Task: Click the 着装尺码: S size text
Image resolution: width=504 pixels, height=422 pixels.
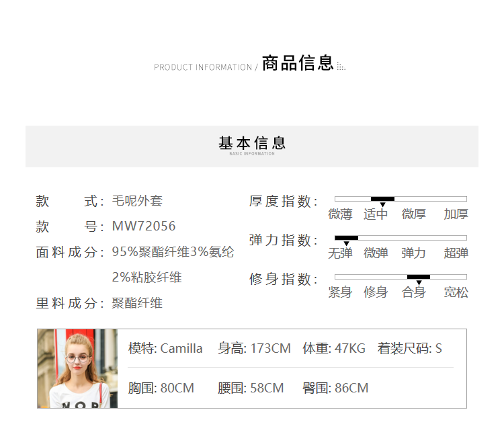Action: [410, 348]
